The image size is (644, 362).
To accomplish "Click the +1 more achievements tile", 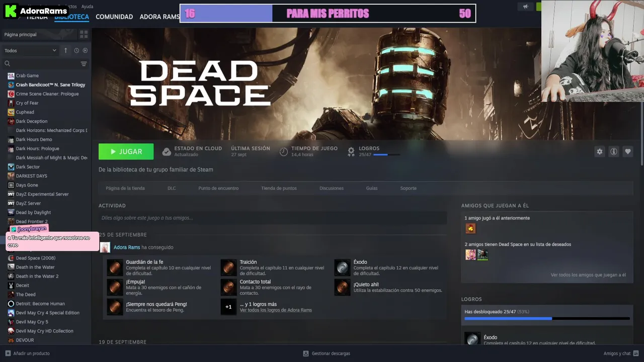I will 228,307.
